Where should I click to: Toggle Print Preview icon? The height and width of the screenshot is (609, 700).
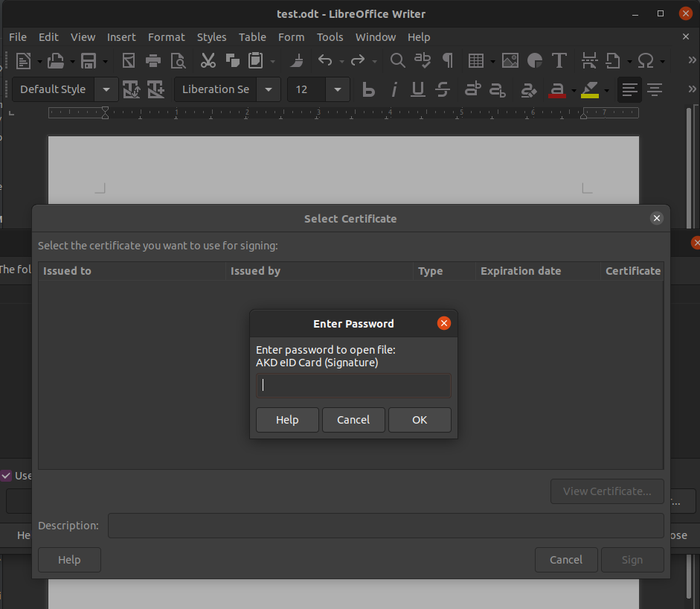(178, 61)
